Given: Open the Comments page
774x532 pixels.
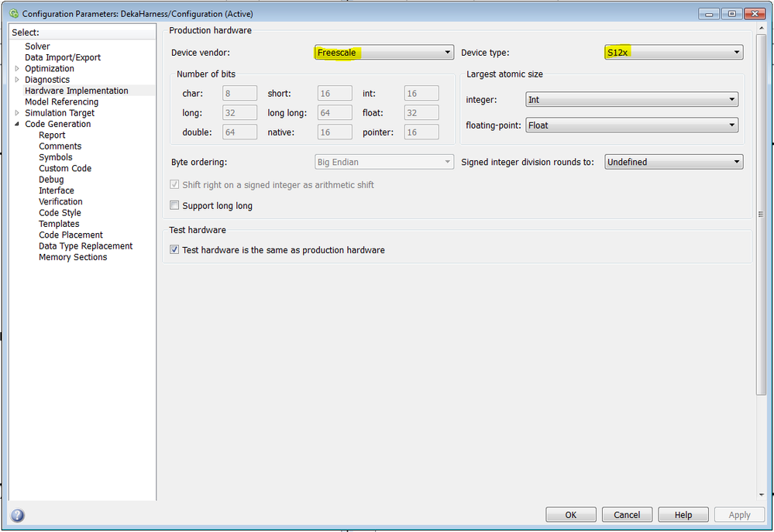Looking at the screenshot, I should pyautogui.click(x=60, y=146).
